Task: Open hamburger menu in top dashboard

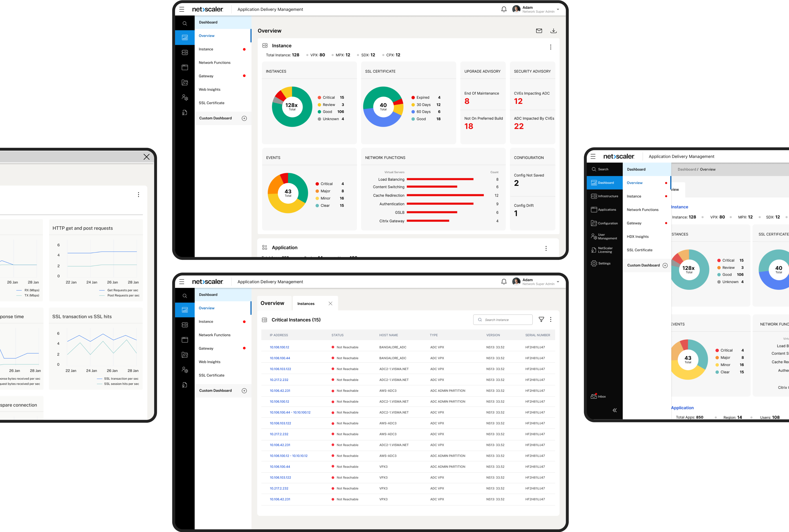Action: click(x=182, y=9)
